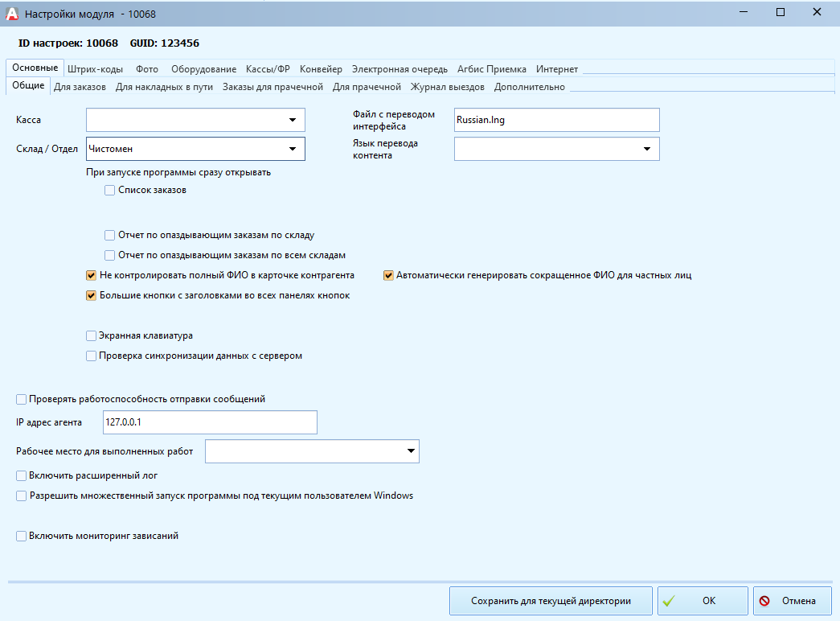
Task: Open the Оборудование tab
Action: pos(203,69)
